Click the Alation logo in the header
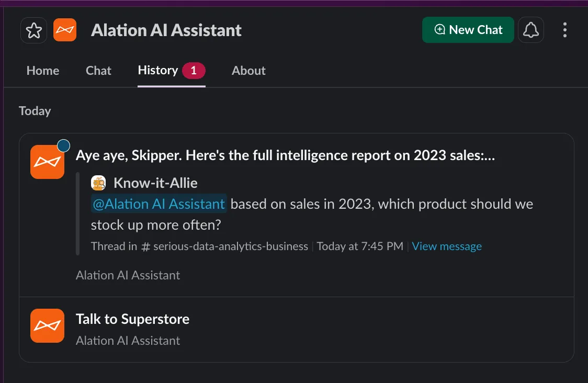 [65, 30]
